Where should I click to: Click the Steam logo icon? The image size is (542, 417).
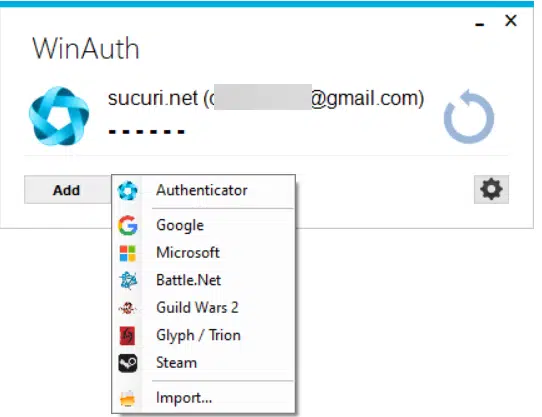(128, 363)
